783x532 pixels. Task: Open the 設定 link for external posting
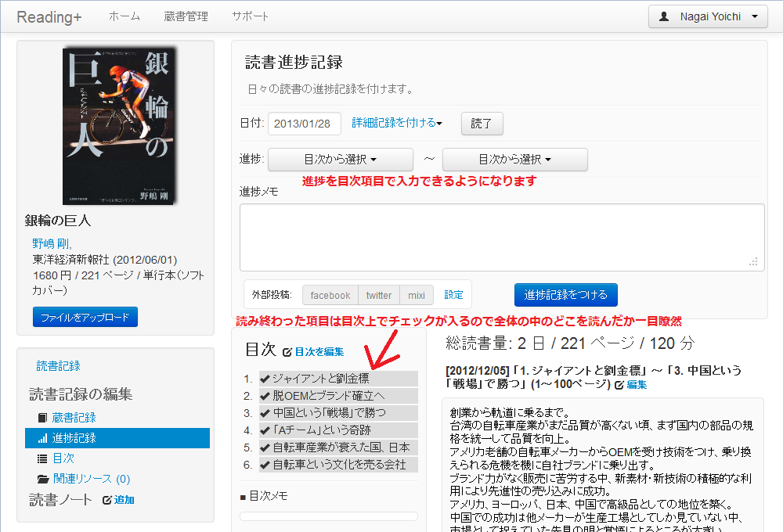pyautogui.click(x=454, y=295)
